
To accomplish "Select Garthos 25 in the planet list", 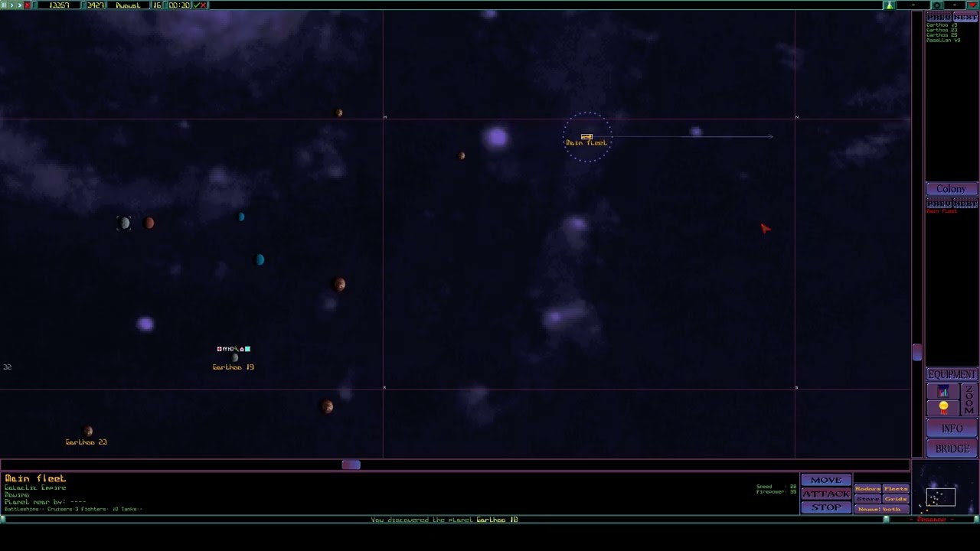I will tap(942, 35).
